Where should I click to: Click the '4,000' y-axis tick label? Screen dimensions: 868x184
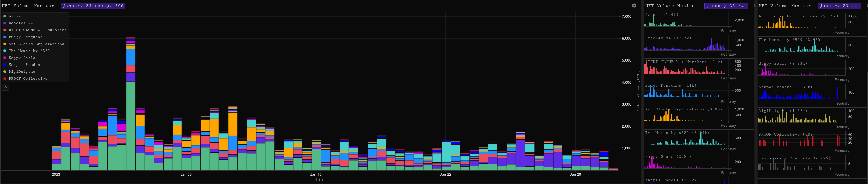coord(626,82)
